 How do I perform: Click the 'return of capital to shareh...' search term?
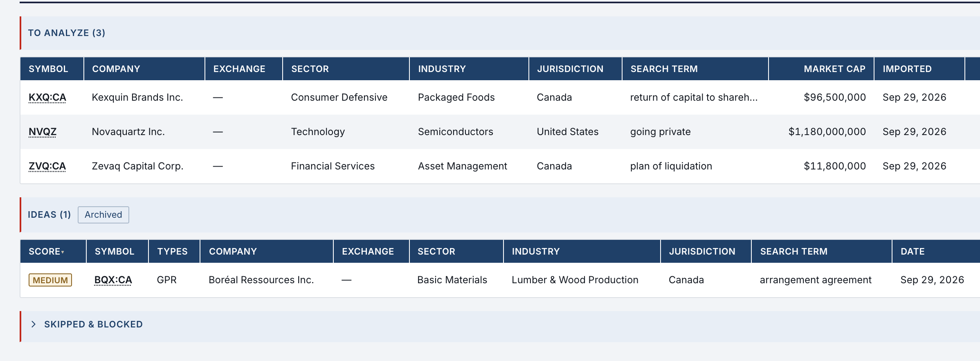[x=694, y=97]
